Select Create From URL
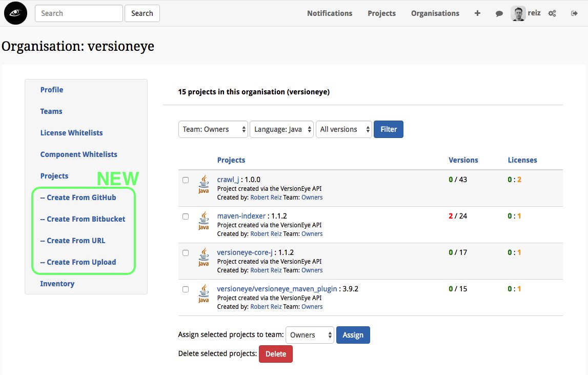588x375 pixels. (x=73, y=241)
